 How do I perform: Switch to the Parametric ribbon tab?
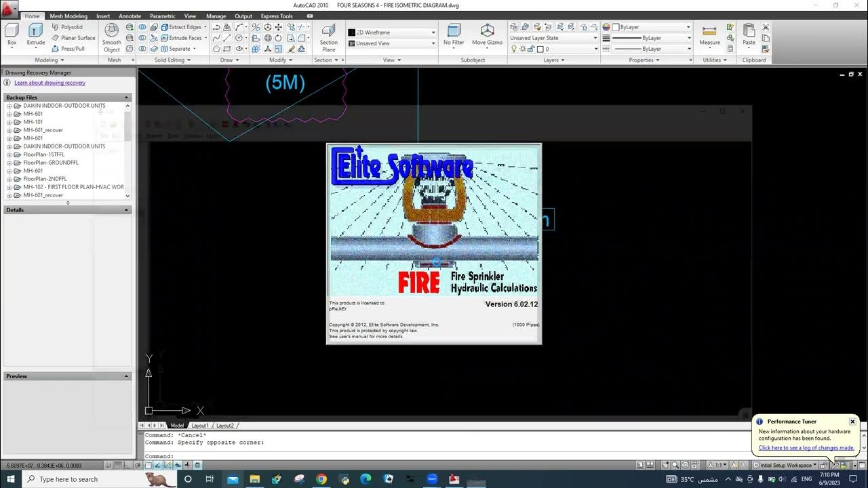click(x=163, y=16)
